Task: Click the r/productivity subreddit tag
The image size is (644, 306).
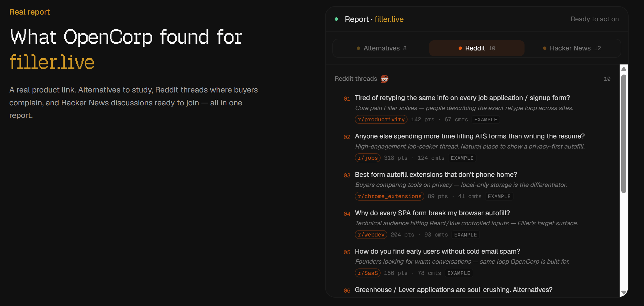Action: [381, 119]
